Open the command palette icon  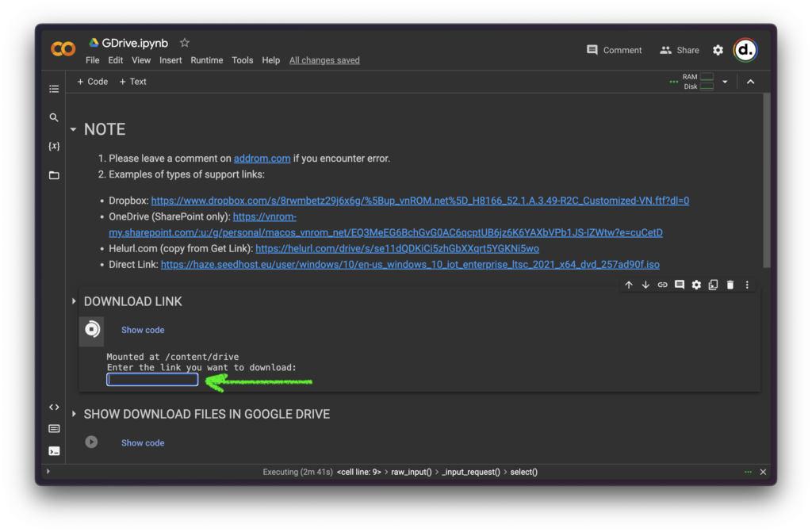(54, 428)
